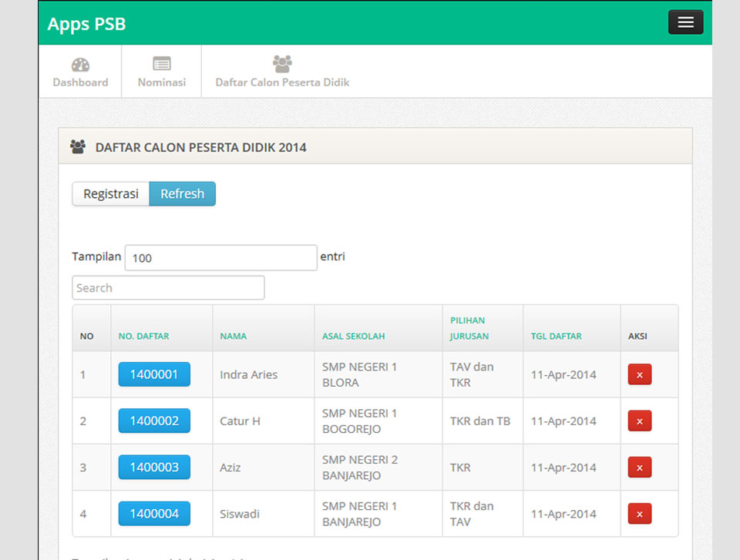Open registration number 1400001
This screenshot has height=560, width=740.
[154, 374]
